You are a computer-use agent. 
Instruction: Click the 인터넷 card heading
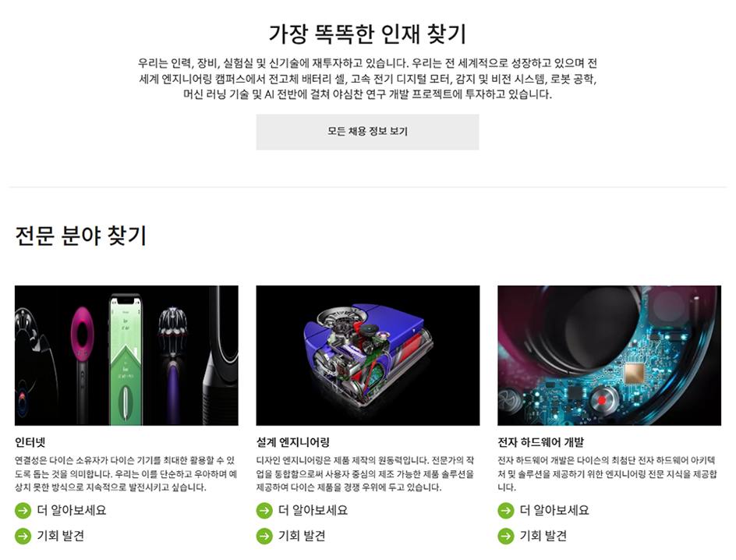tap(30, 442)
